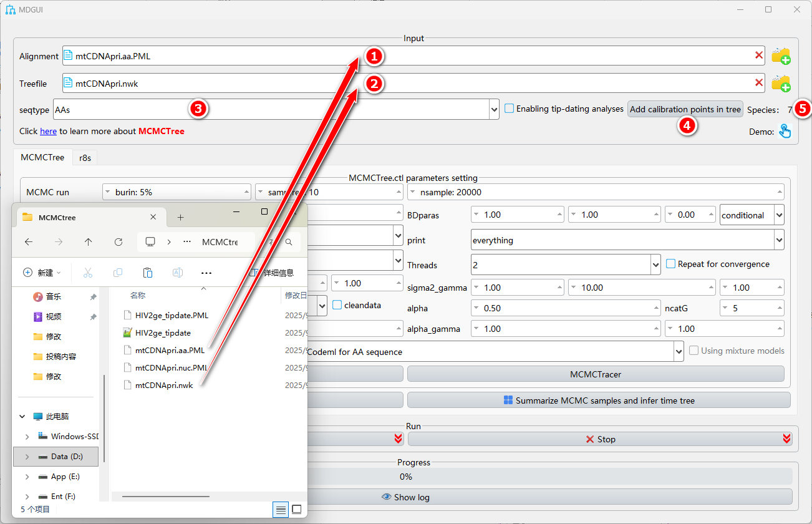The width and height of the screenshot is (812, 524).
Task: Switch File Explorer to details view icon
Action: [x=281, y=510]
